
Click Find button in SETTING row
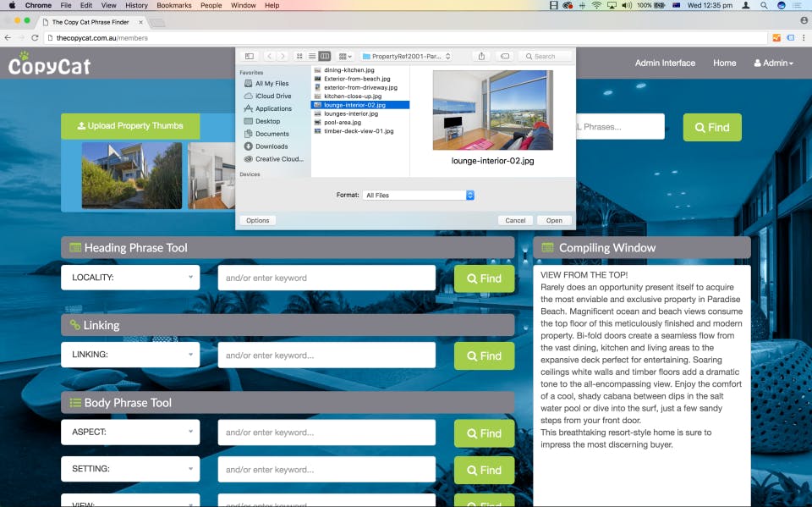(484, 471)
